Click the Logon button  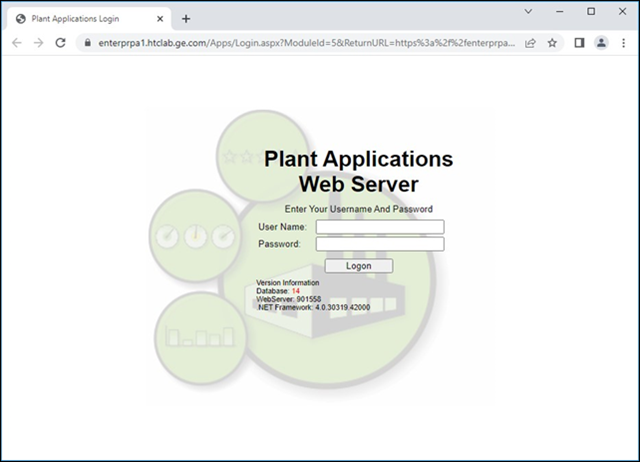coord(359,266)
